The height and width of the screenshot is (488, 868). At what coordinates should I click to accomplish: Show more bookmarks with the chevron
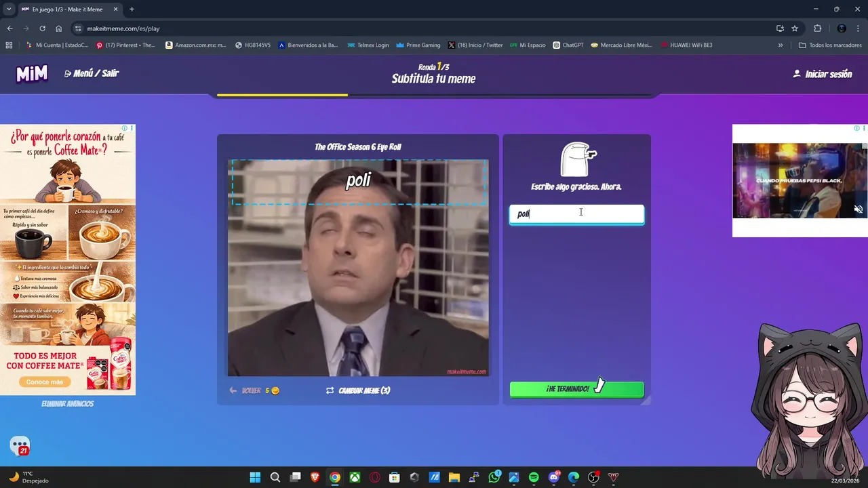pyautogui.click(x=781, y=45)
